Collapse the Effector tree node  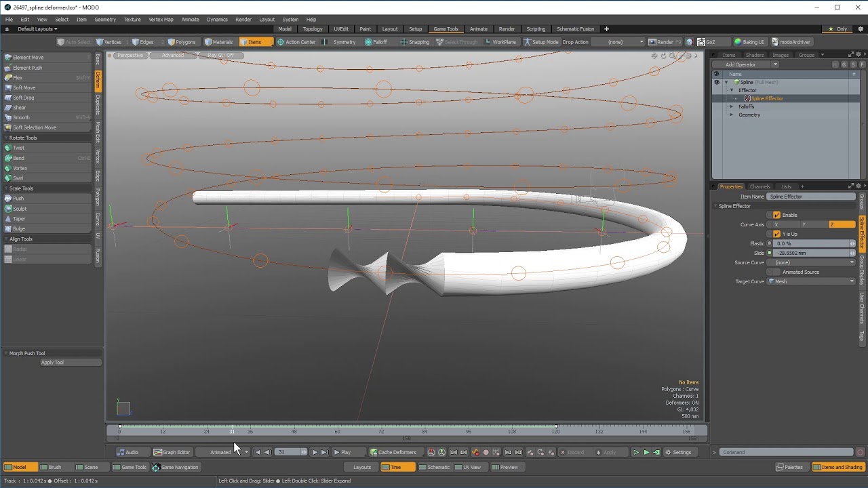click(x=731, y=90)
